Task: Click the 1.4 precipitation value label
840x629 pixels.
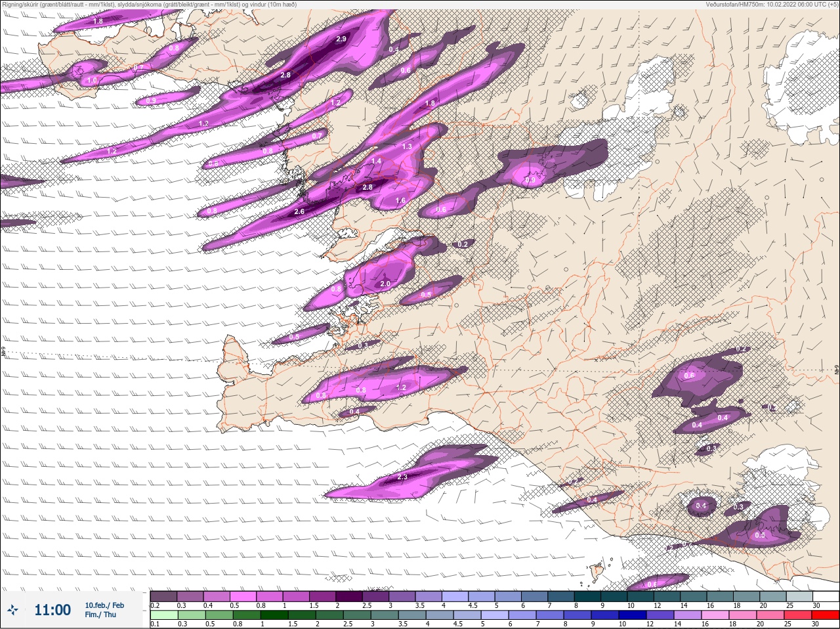Action: (376, 161)
